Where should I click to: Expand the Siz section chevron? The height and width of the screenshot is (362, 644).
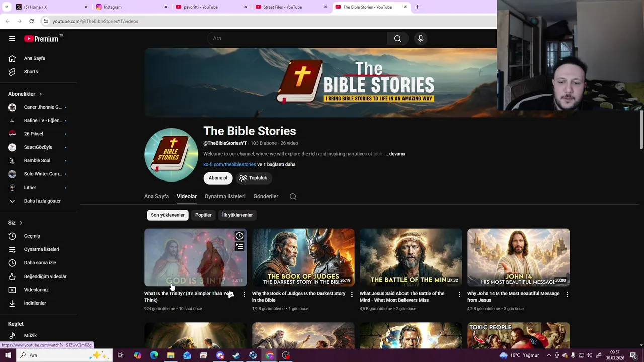(21, 223)
